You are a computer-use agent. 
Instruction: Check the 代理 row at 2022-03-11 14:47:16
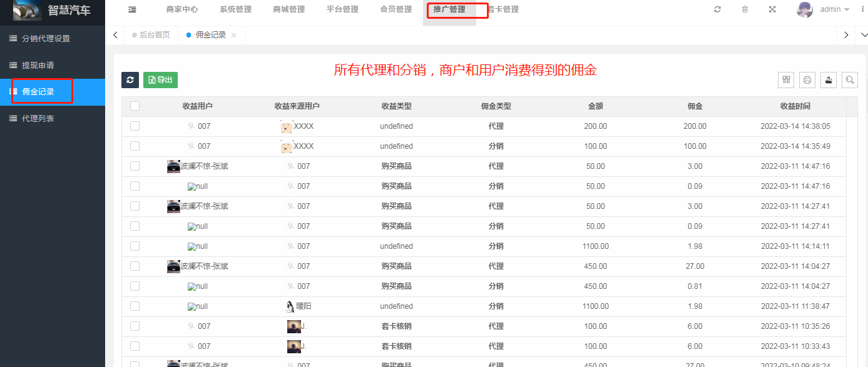(x=135, y=166)
